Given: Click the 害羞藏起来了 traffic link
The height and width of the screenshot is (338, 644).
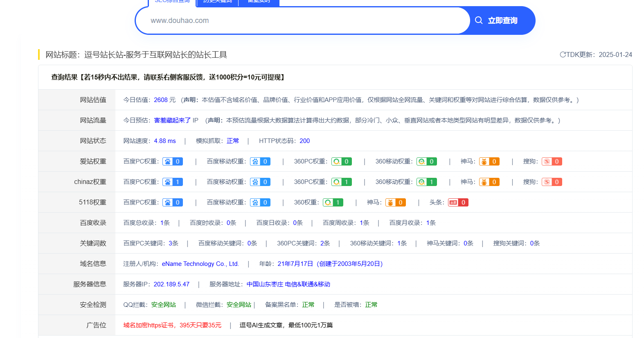Looking at the screenshot, I should tap(172, 120).
